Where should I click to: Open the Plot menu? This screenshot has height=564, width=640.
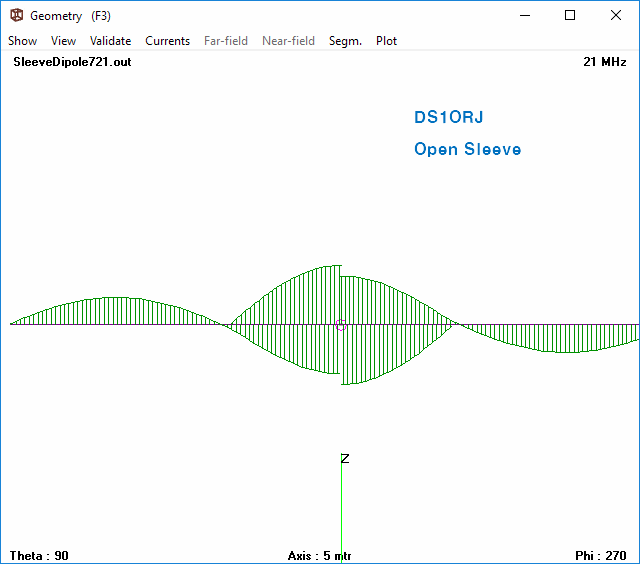coord(386,41)
